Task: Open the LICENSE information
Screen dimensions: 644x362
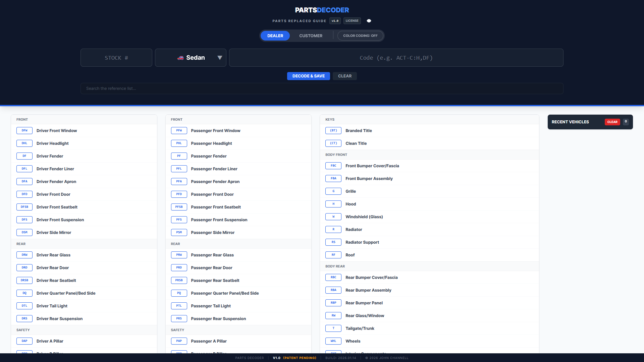Action: [x=352, y=20]
